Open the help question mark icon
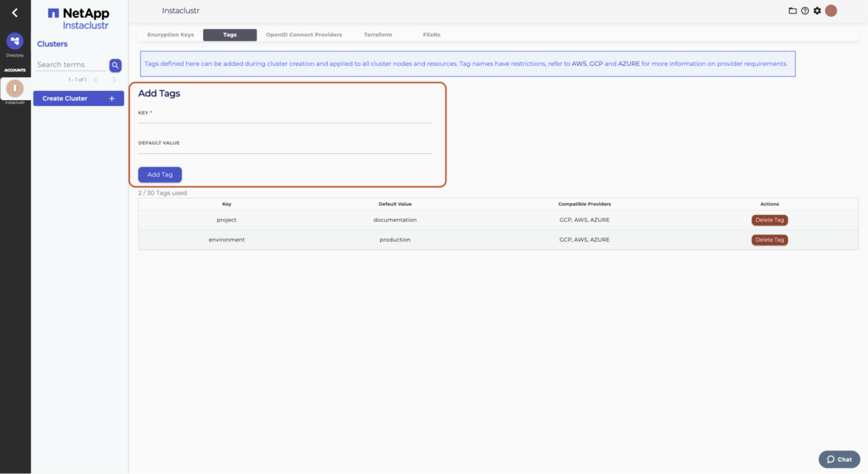The image size is (868, 474). pos(805,11)
